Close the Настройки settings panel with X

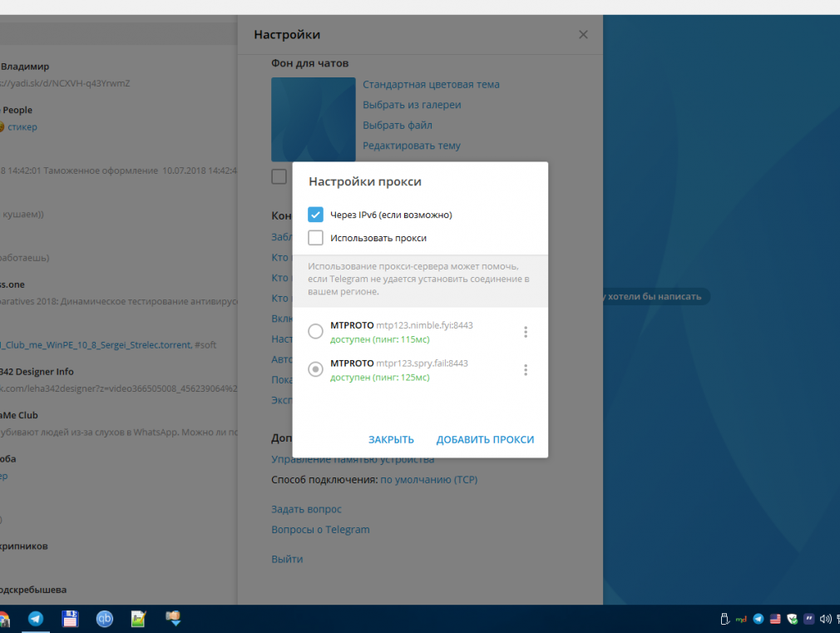click(x=583, y=35)
